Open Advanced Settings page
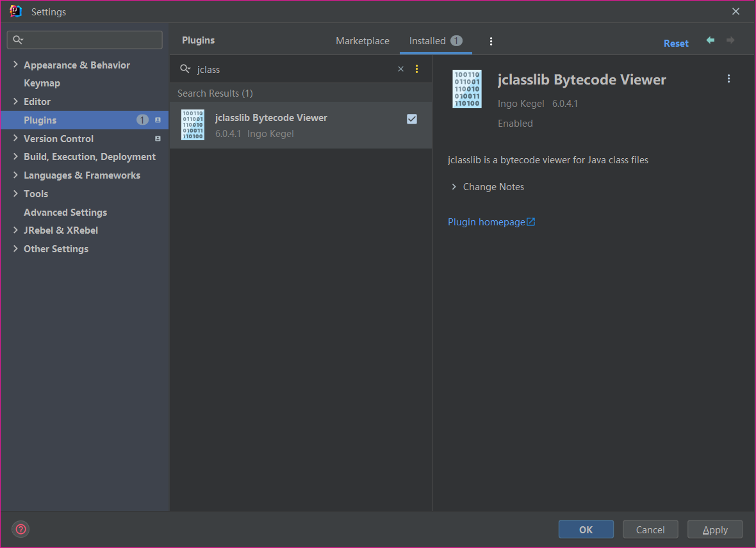756x548 pixels. 65,212
